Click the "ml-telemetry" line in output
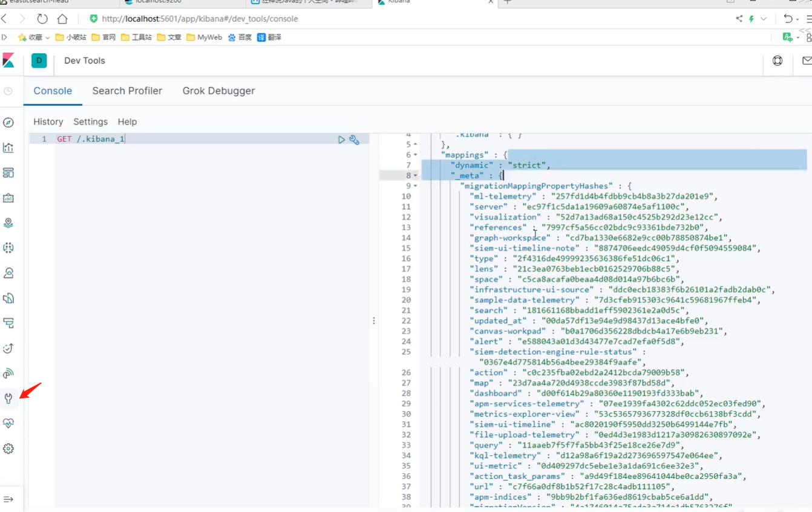This screenshot has width=812, height=512. 594,196
